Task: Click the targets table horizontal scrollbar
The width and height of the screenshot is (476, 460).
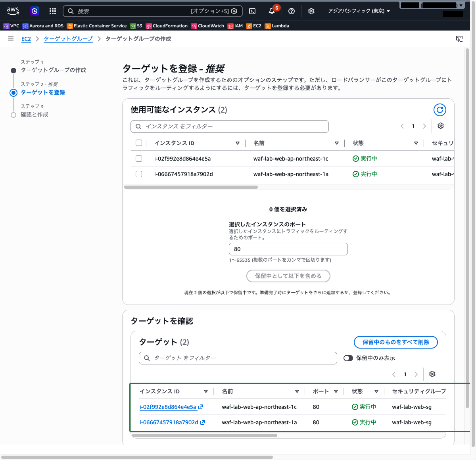Action: coord(205,435)
